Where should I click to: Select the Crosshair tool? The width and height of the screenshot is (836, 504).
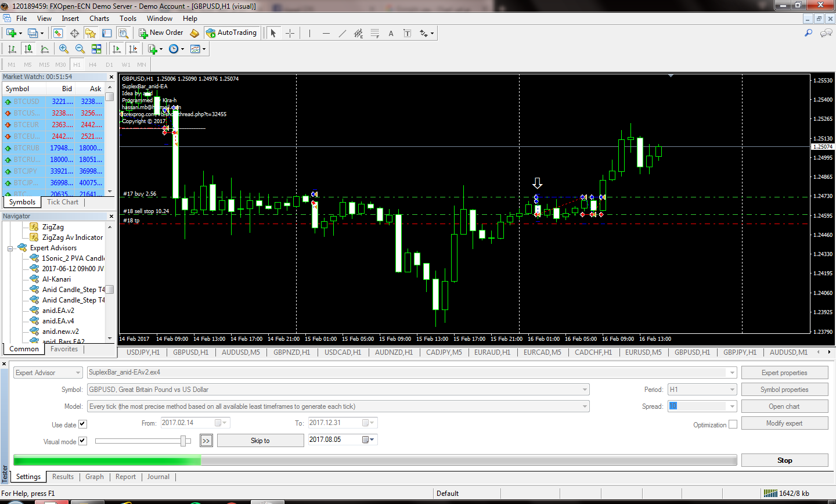pos(290,33)
